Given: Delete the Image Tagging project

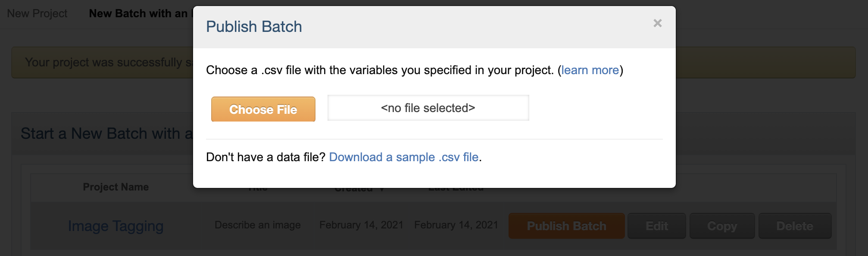Looking at the screenshot, I should 794,226.
